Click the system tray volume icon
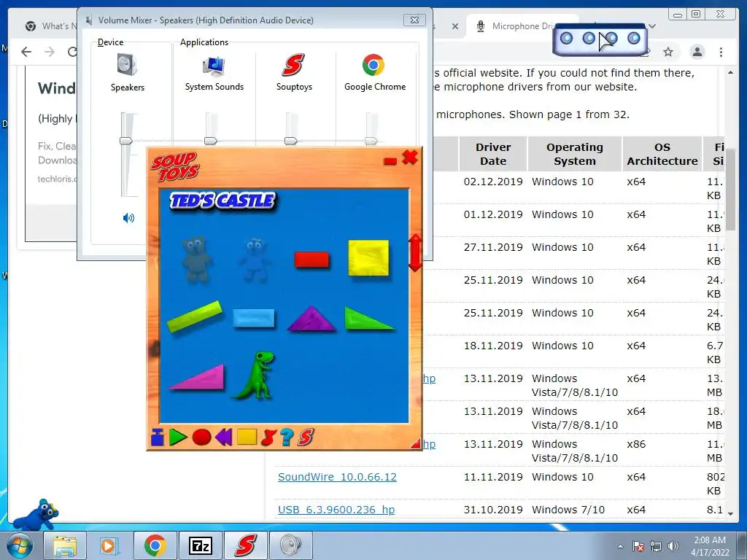The image size is (747, 560). point(673,546)
